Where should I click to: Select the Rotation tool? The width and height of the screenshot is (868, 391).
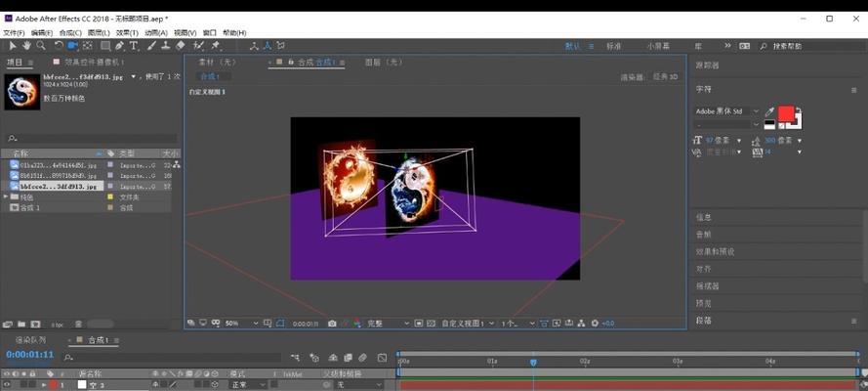[59, 46]
